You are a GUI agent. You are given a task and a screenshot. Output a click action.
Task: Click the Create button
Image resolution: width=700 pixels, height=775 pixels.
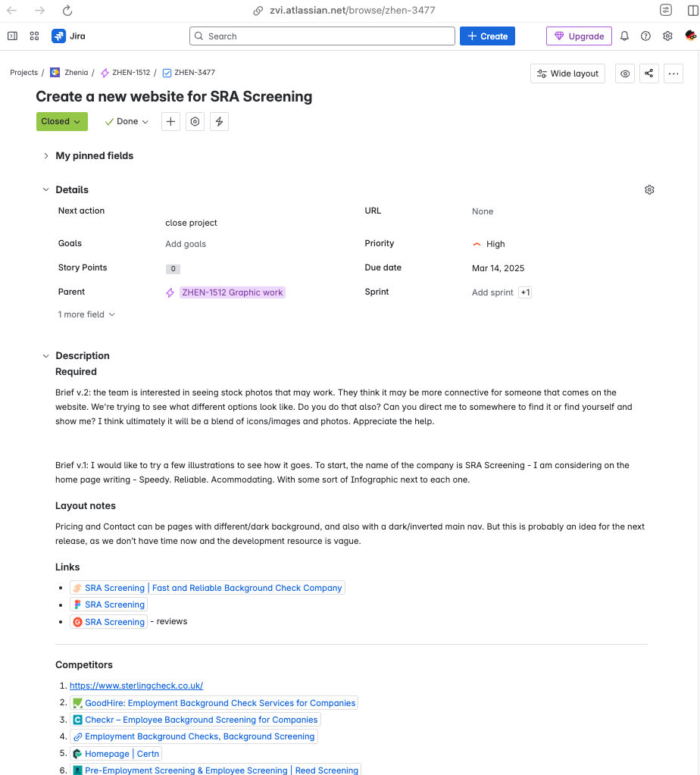(x=487, y=36)
